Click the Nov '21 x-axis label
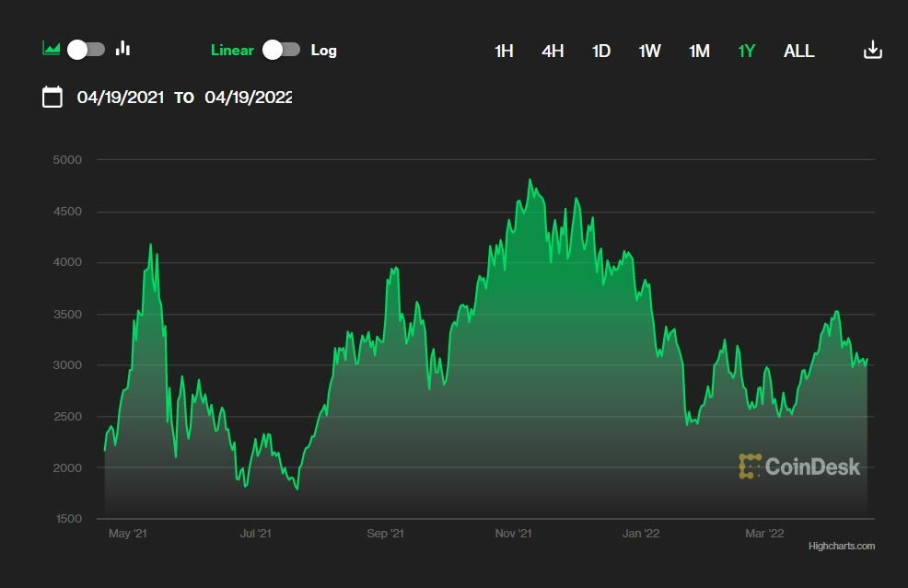Image resolution: width=908 pixels, height=588 pixels. 513,534
